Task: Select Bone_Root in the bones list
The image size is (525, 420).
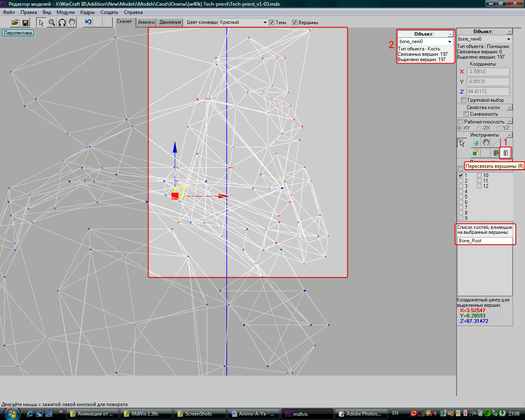Action: pyautogui.click(x=470, y=241)
